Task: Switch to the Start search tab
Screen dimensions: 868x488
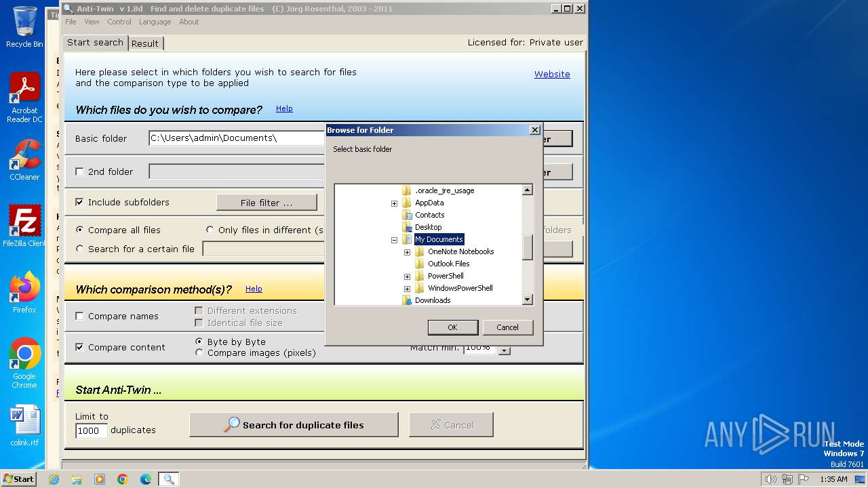Action: [95, 42]
